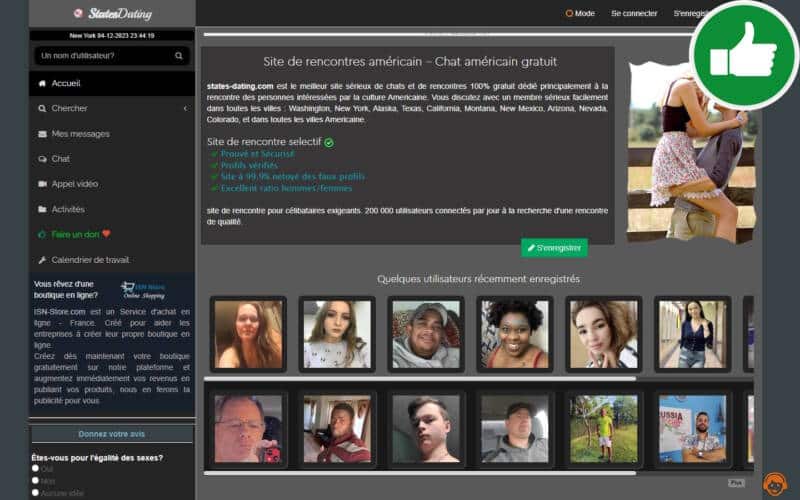
Task: Click the search magnifier in username field
Action: pyautogui.click(x=179, y=56)
